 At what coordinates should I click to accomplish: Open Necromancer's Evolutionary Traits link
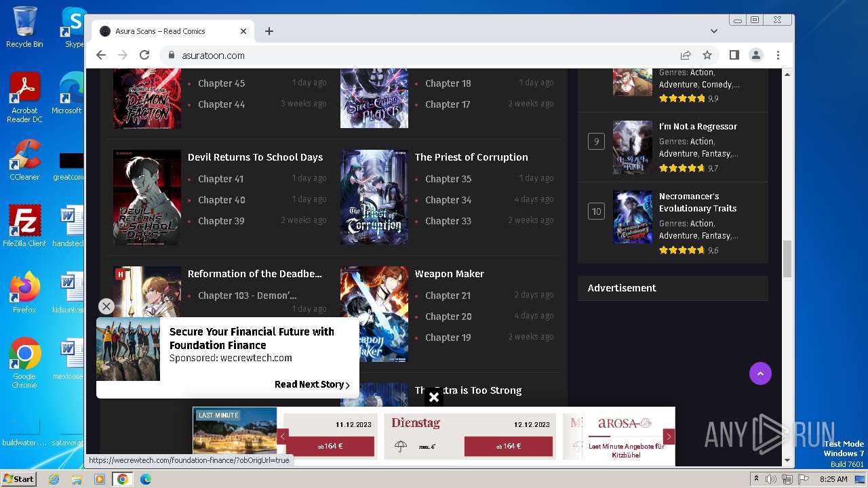pos(698,203)
